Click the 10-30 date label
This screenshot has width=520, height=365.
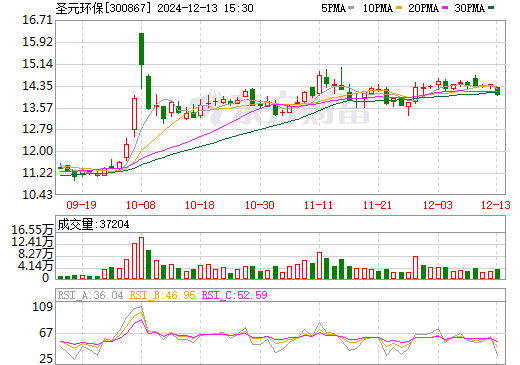click(x=260, y=205)
